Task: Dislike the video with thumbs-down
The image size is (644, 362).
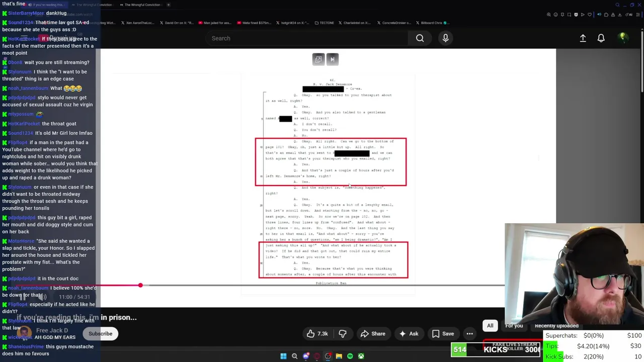Action: 343,334
